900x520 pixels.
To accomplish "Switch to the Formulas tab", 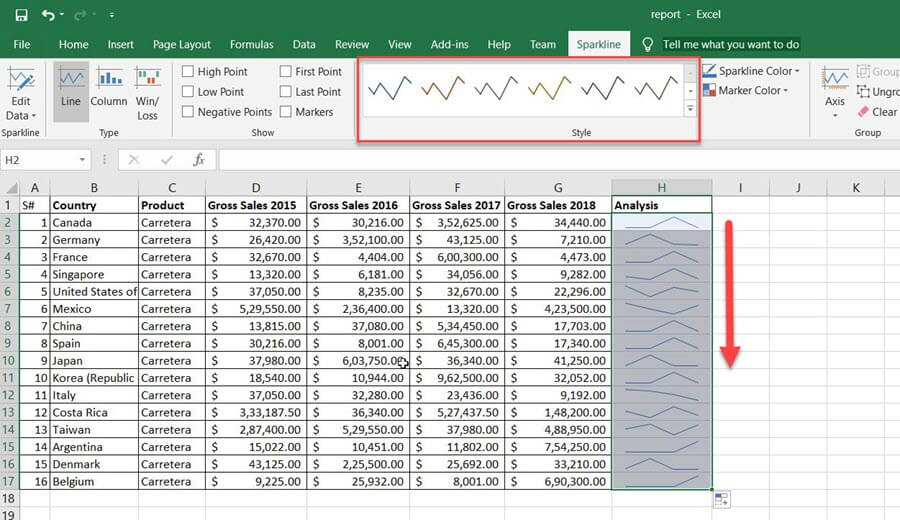I will tap(251, 44).
